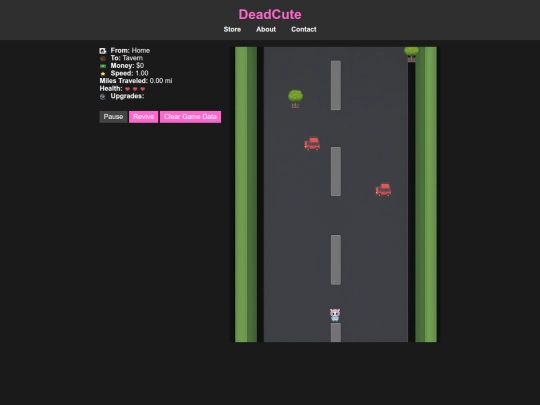
Task: Click the red car in the left lane
Action: click(x=312, y=144)
